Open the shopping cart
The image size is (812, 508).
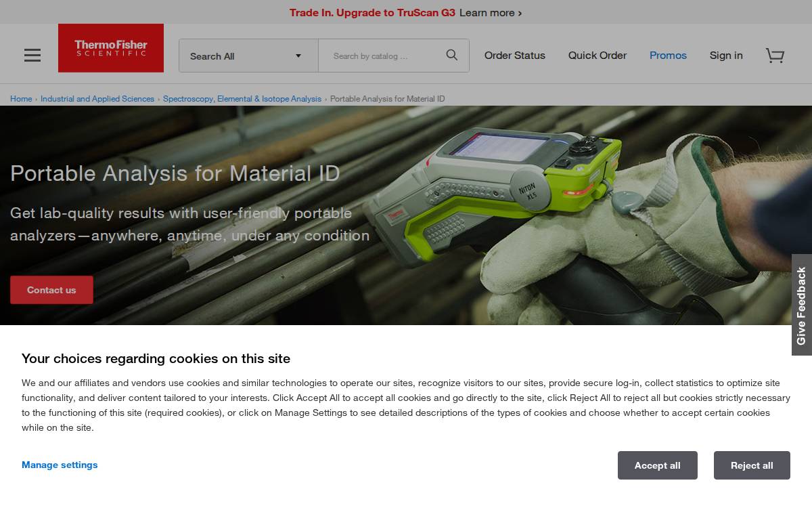coord(775,56)
